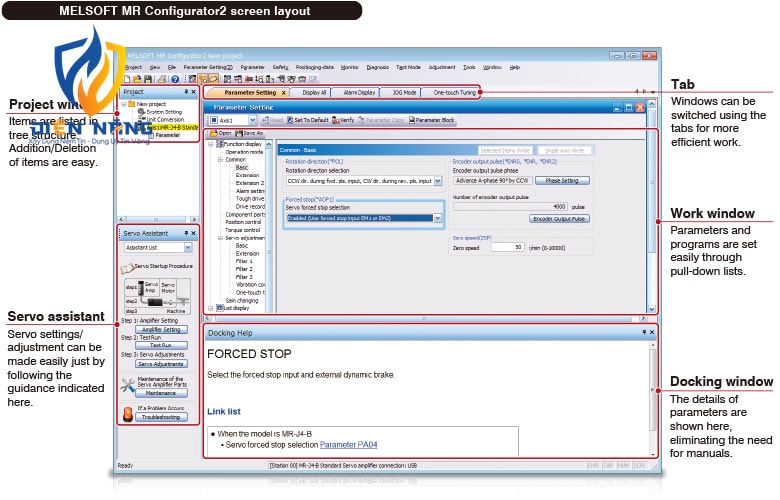
Task: Click the Save floppy disk toolbar icon
Action: (x=148, y=79)
